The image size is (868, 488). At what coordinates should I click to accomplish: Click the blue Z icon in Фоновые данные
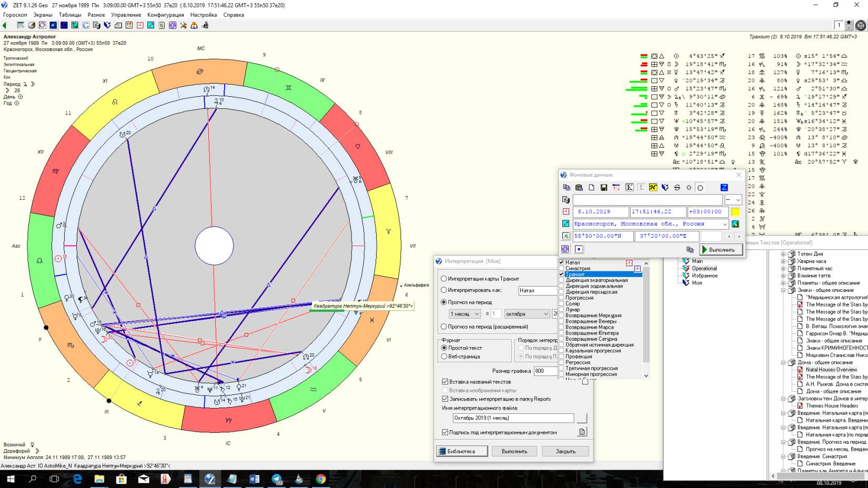pyautogui.click(x=724, y=188)
